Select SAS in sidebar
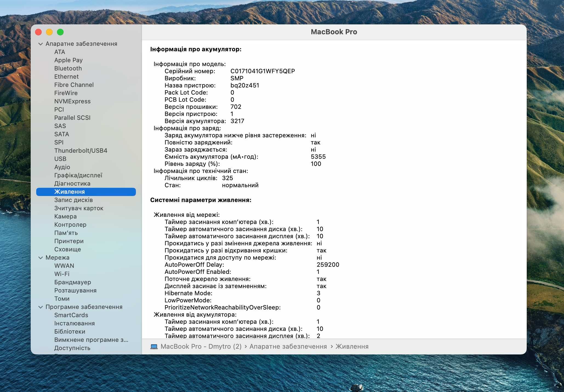 click(60, 126)
